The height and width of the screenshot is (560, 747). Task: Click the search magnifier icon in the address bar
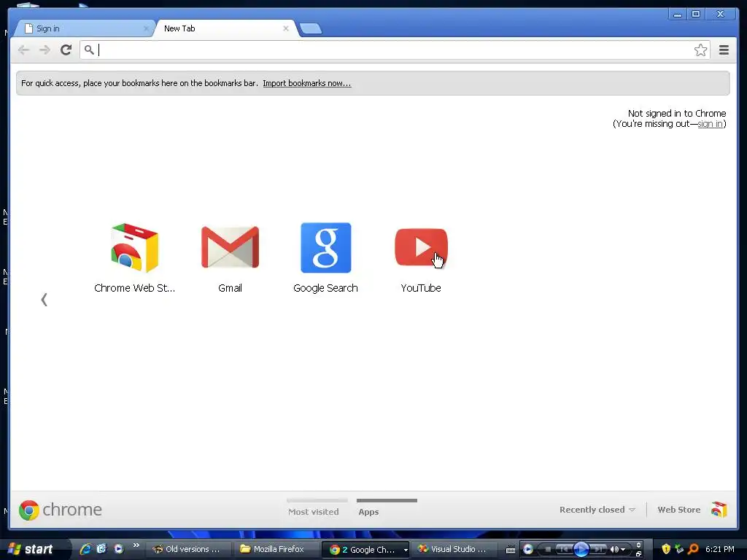pos(88,49)
